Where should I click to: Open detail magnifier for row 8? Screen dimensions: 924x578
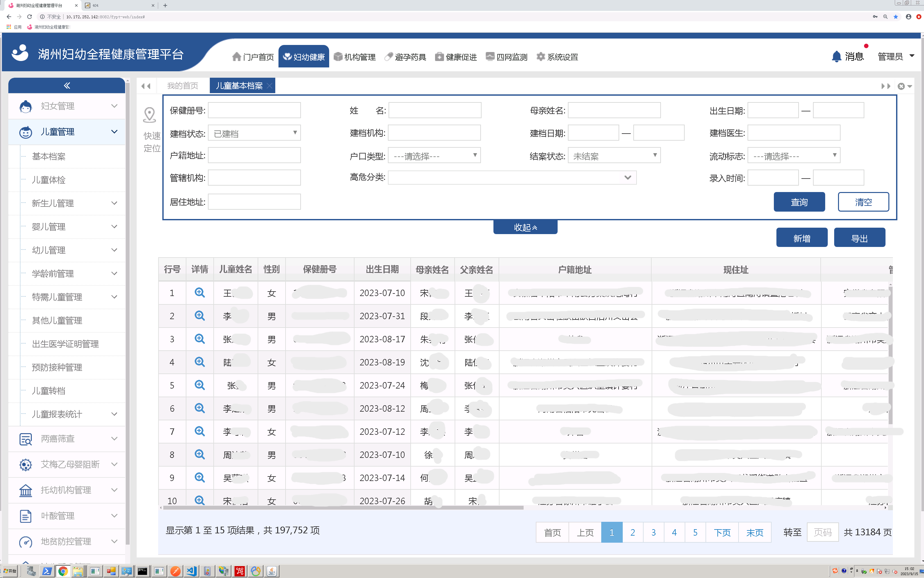click(x=199, y=454)
